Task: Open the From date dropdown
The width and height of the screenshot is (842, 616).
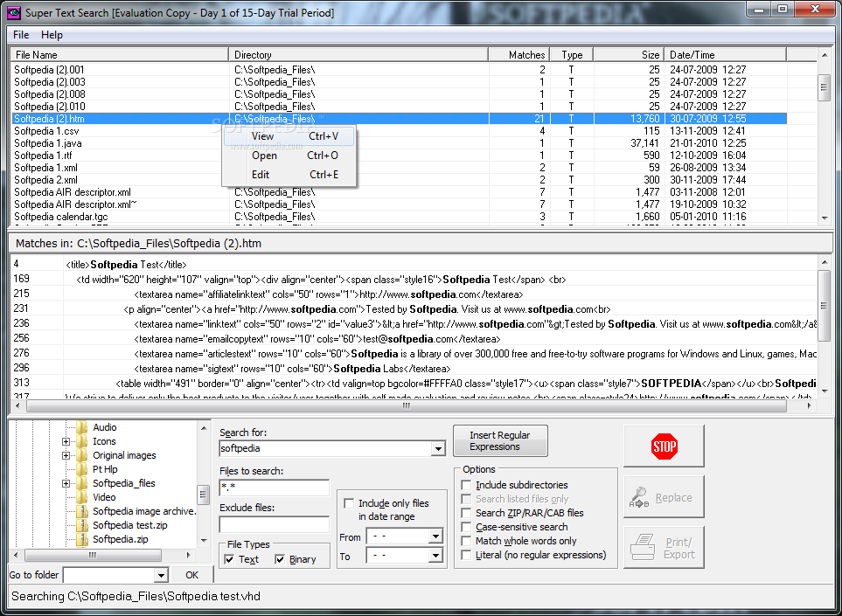Action: point(435,536)
